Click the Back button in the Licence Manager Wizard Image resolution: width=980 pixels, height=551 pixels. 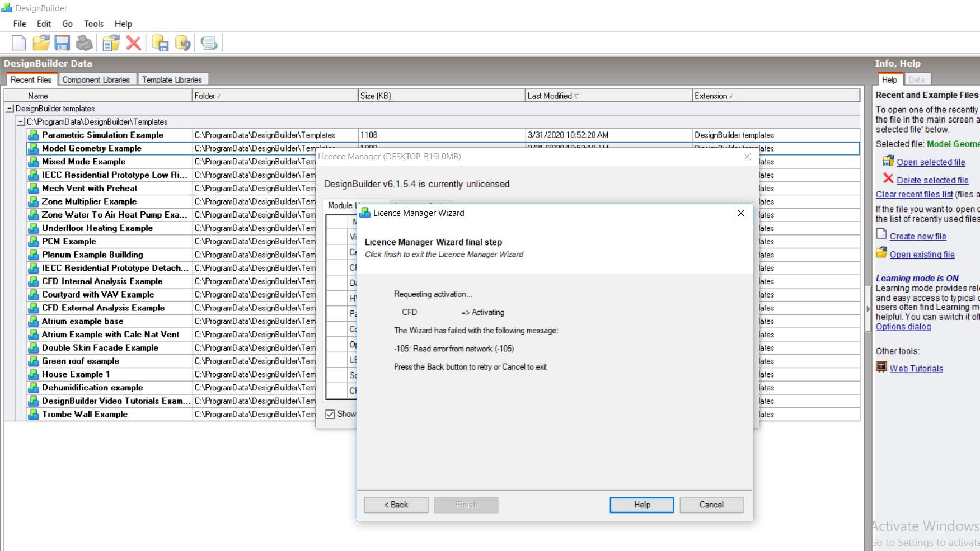(396, 505)
